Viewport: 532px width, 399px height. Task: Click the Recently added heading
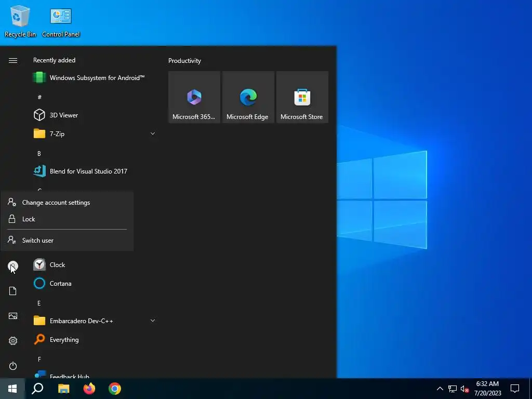click(x=54, y=60)
